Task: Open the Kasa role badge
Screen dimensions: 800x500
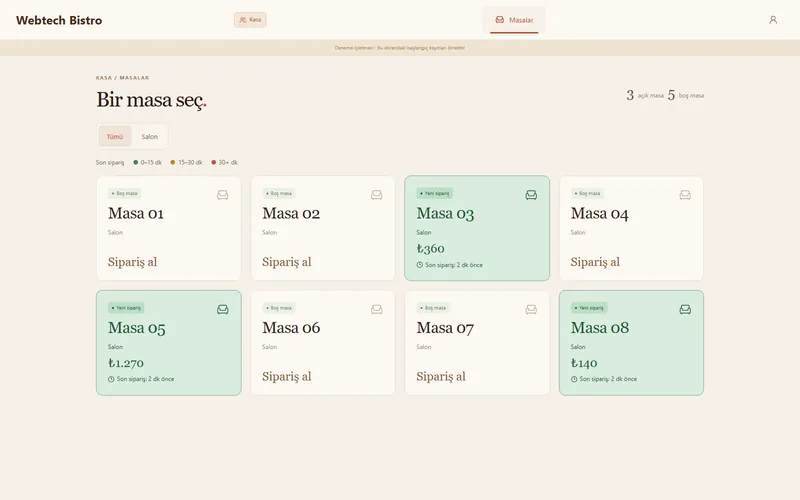Action: pyautogui.click(x=250, y=20)
